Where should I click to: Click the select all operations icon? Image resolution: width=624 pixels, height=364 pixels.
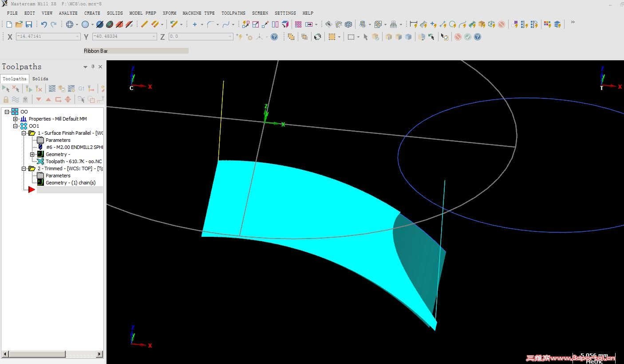coord(6,89)
